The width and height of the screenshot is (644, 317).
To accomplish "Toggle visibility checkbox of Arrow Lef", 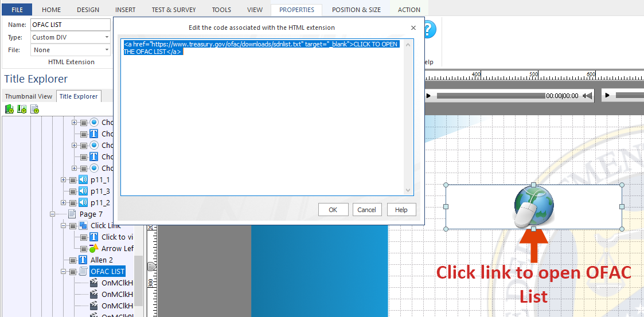I will [83, 249].
